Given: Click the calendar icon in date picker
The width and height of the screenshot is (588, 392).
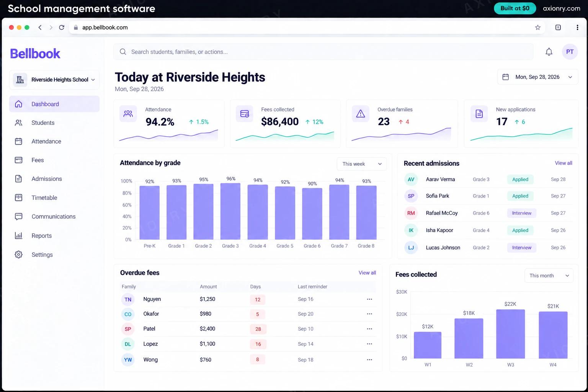Looking at the screenshot, I should 505,77.
